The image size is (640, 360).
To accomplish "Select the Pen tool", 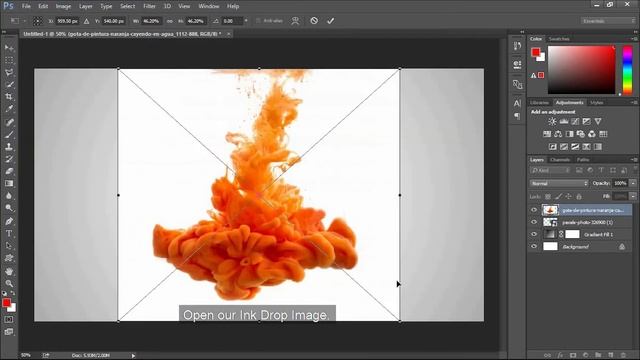I will 9,222.
